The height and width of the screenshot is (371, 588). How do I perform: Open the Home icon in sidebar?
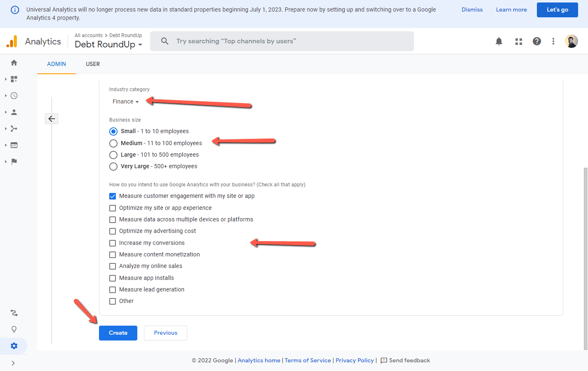[14, 63]
